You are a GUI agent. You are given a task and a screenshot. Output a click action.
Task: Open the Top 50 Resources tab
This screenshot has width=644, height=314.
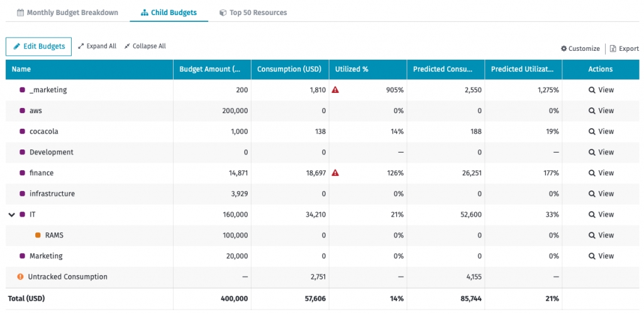258,13
